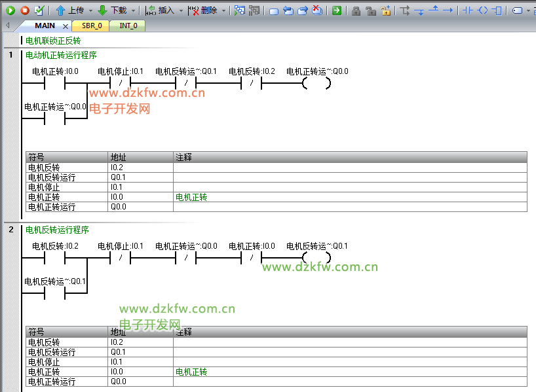Viewport: 536px width, 392px height.
Task: Click the green arrow go-to icon
Action: [336, 10]
